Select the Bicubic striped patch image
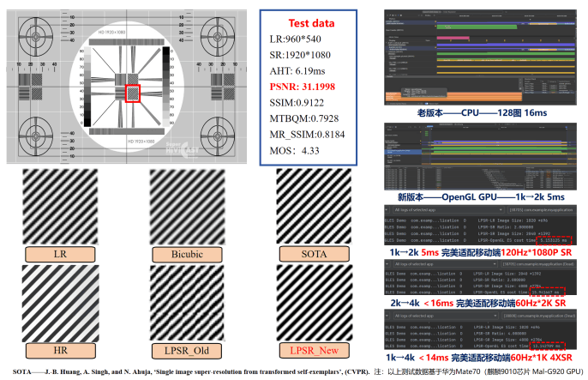588x380 pixels. (x=188, y=207)
